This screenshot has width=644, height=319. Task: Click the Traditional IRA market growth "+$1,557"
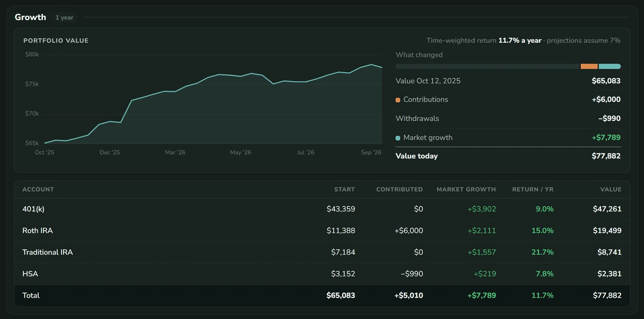[x=482, y=252]
